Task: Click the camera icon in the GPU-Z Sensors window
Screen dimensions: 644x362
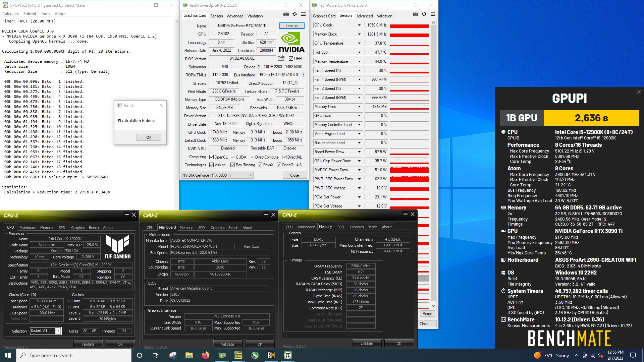Action: tap(415, 14)
